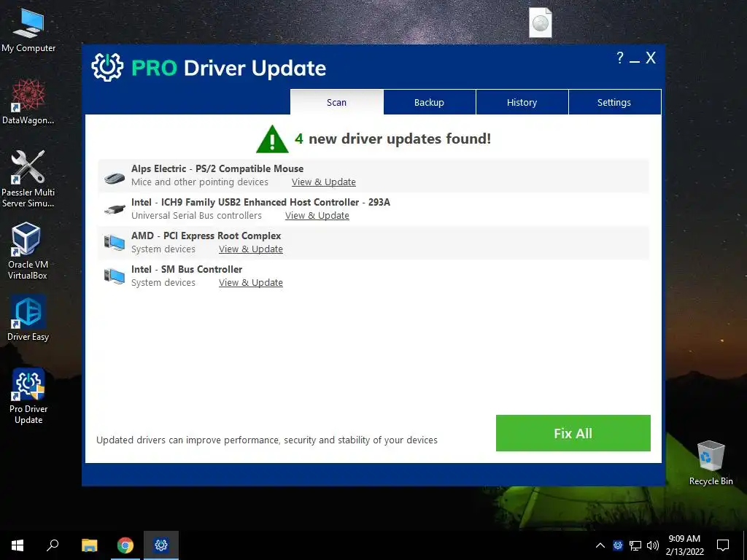
Task: View & Update the ICH9 USB2 controller driver
Action: (x=317, y=215)
